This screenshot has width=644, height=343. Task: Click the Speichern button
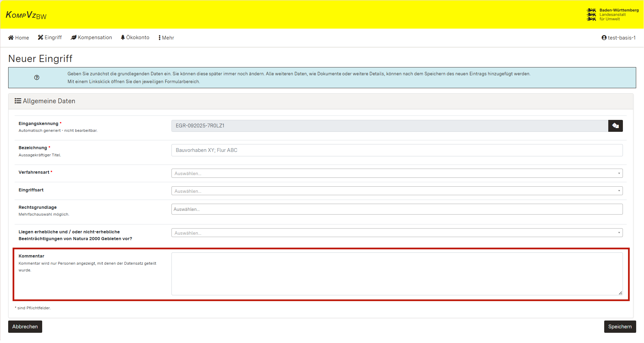tap(620, 327)
